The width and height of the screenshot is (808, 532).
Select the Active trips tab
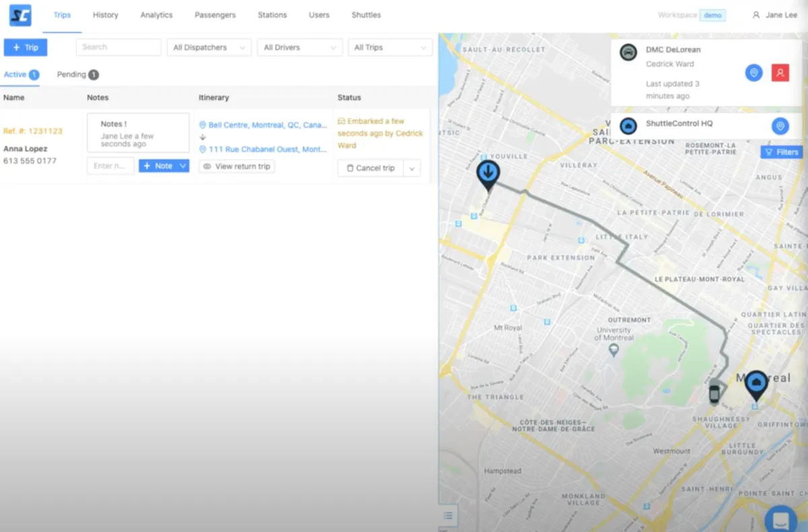[x=21, y=75]
